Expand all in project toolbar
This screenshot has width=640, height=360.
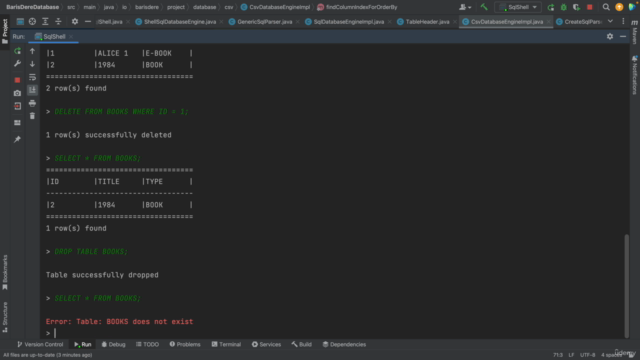(45, 21)
